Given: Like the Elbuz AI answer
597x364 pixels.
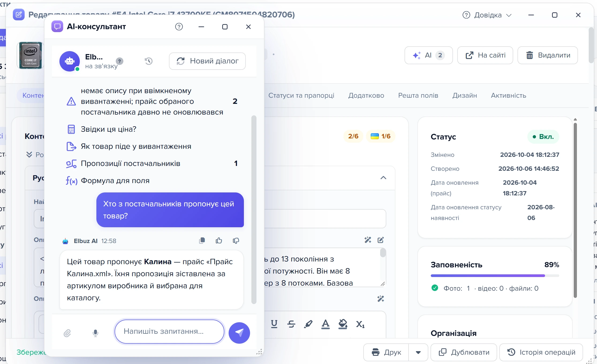Looking at the screenshot, I should 219,241.
